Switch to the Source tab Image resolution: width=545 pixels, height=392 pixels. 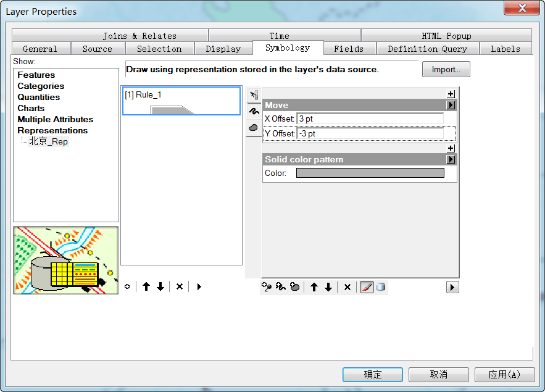[98, 49]
